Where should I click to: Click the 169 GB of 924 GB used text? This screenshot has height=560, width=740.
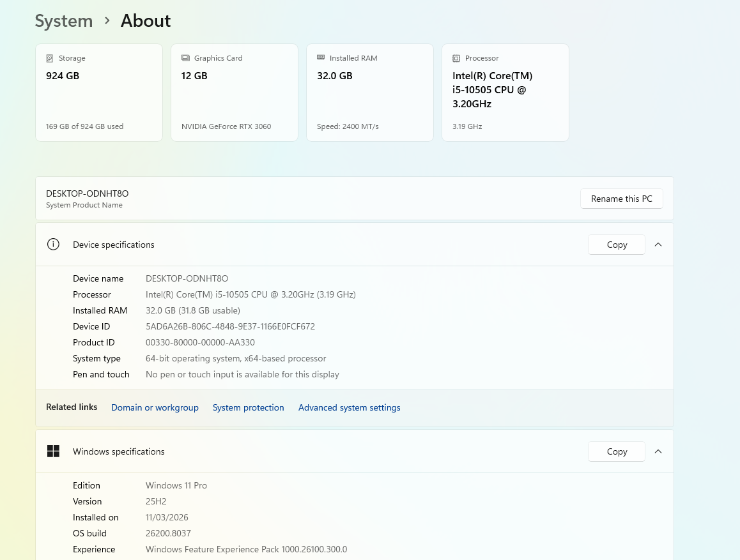click(84, 126)
